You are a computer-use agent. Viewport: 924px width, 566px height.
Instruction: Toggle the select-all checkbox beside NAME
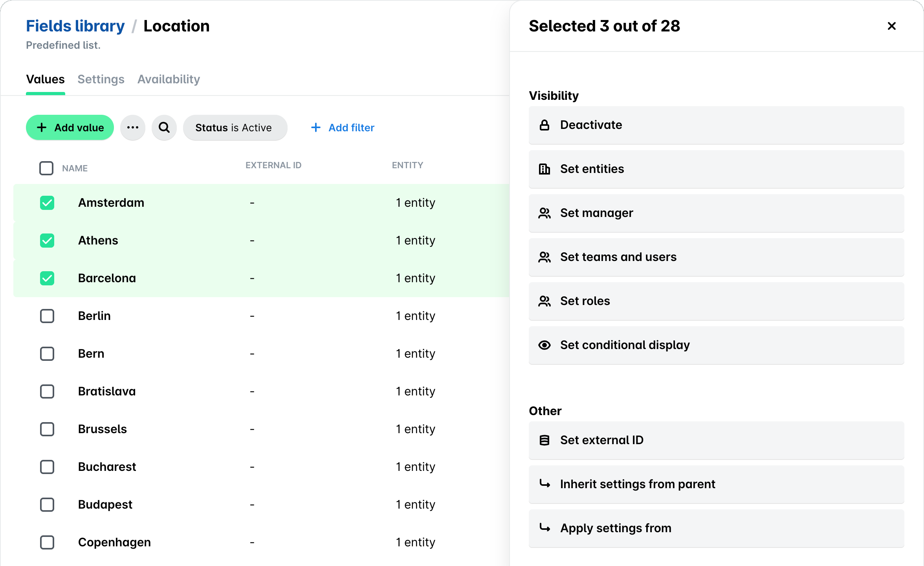click(46, 168)
